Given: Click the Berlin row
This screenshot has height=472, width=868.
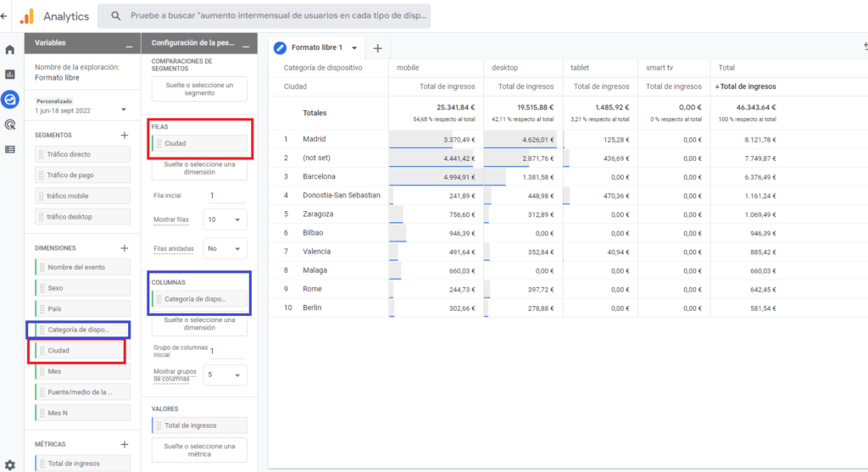Looking at the screenshot, I should (568, 308).
